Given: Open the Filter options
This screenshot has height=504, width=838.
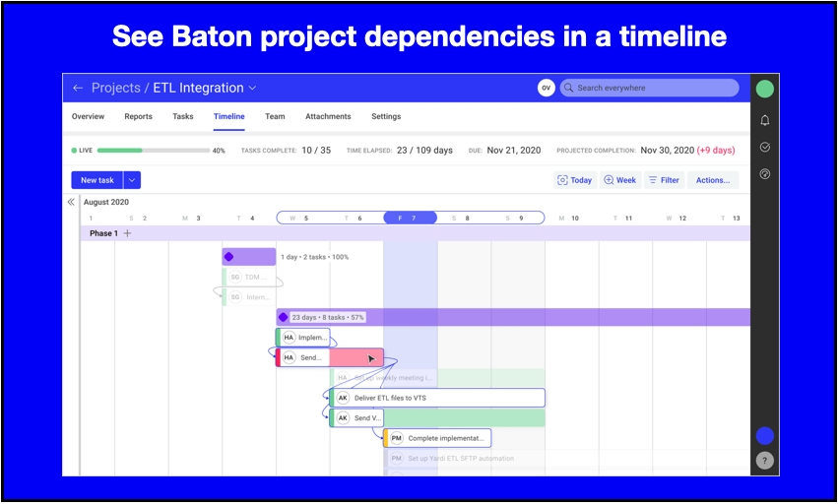Looking at the screenshot, I should coord(664,180).
